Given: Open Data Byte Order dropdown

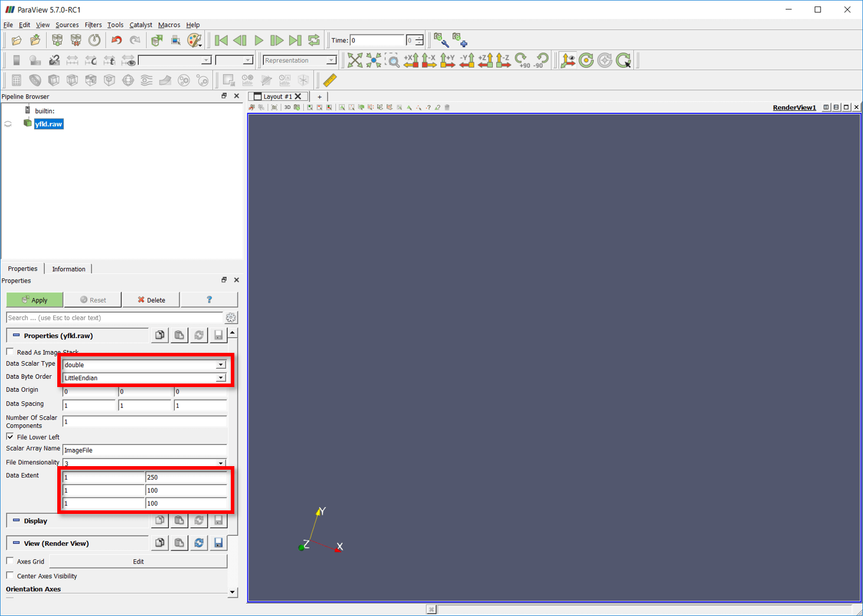Looking at the screenshot, I should (145, 378).
